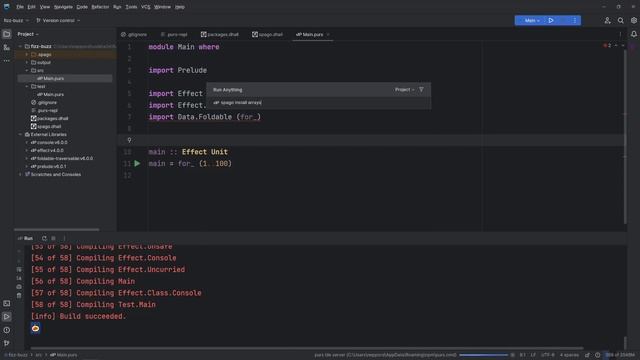Open the Tools menu
The width and height of the screenshot is (640, 360).
[x=131, y=7]
